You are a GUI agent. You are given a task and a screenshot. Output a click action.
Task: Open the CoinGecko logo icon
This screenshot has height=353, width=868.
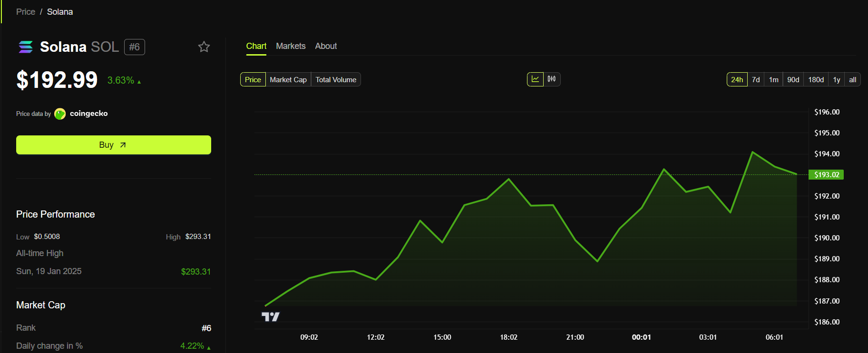(x=60, y=114)
